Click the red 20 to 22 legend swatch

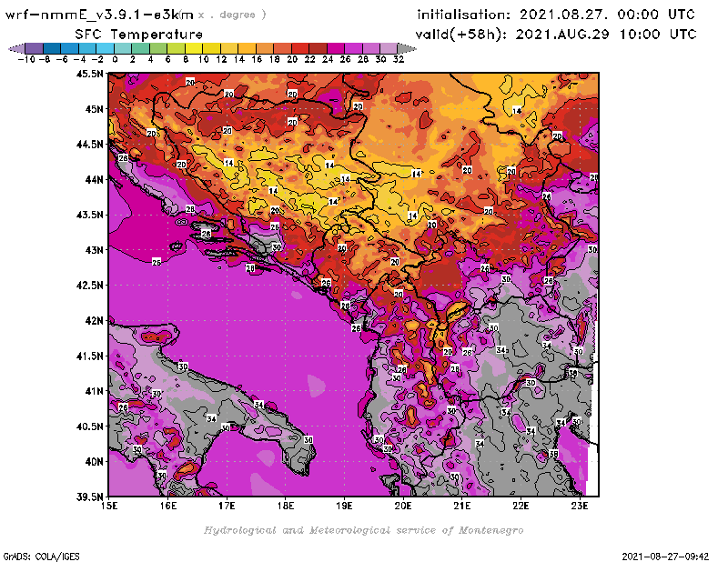pyautogui.click(x=300, y=48)
